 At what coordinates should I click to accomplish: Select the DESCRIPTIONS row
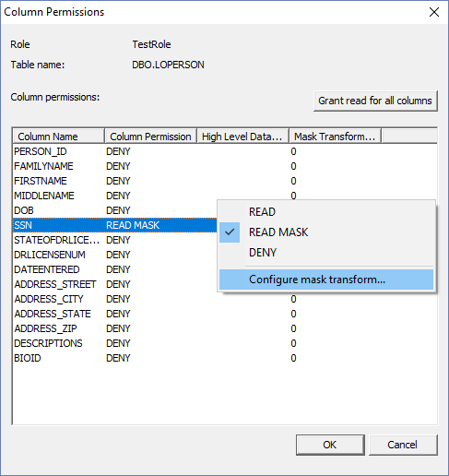pos(225,343)
